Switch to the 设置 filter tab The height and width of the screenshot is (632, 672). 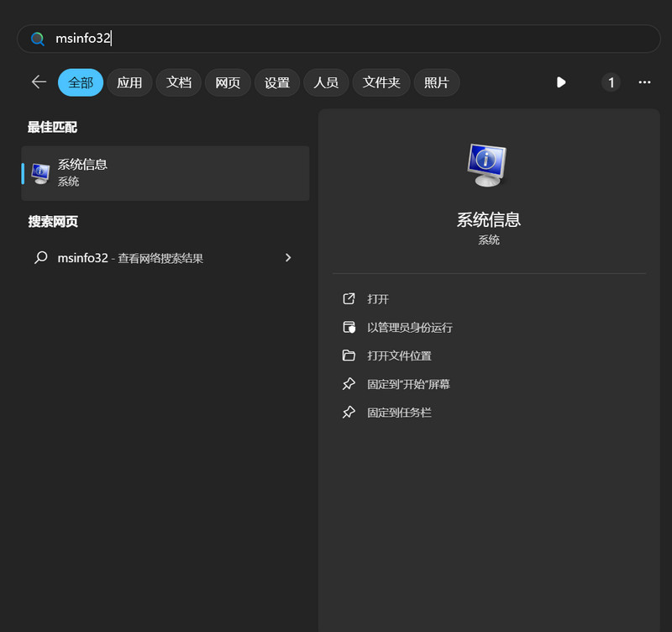point(277,82)
